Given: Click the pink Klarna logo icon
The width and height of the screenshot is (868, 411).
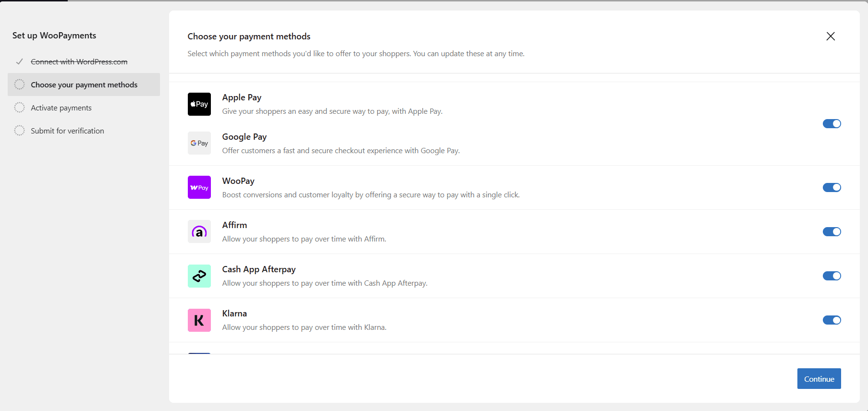Looking at the screenshot, I should [199, 320].
